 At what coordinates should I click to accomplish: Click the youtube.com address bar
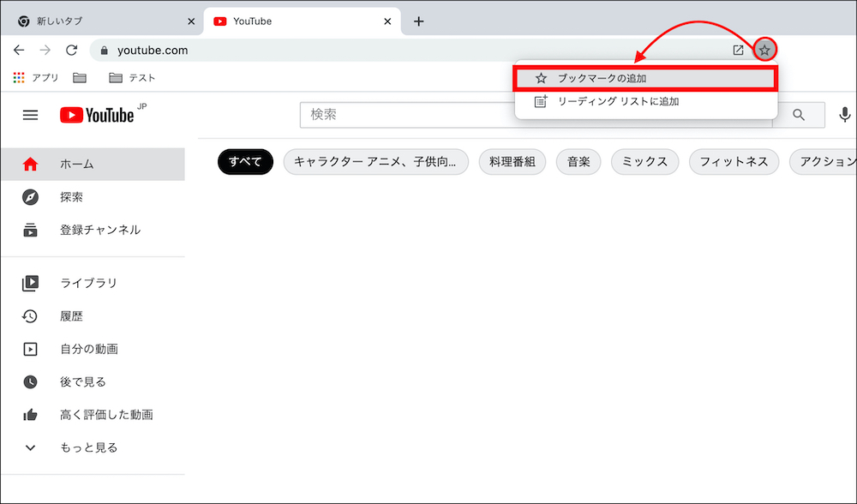coord(421,51)
